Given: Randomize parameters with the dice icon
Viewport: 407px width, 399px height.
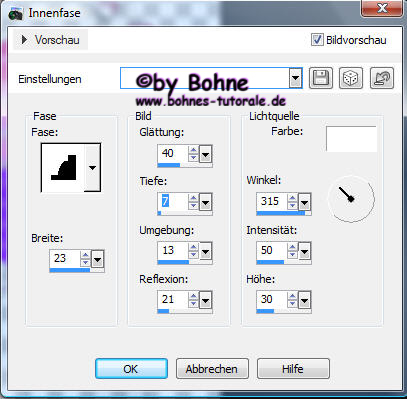Looking at the screenshot, I should coord(351,78).
